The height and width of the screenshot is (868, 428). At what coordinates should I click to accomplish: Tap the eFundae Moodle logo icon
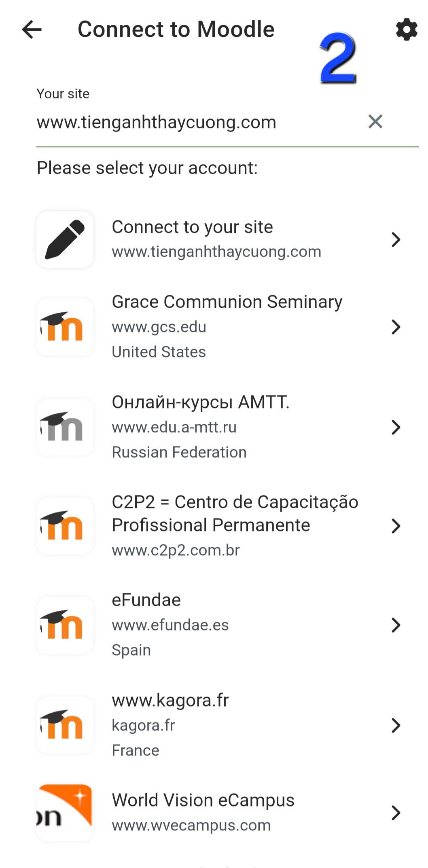(65, 625)
